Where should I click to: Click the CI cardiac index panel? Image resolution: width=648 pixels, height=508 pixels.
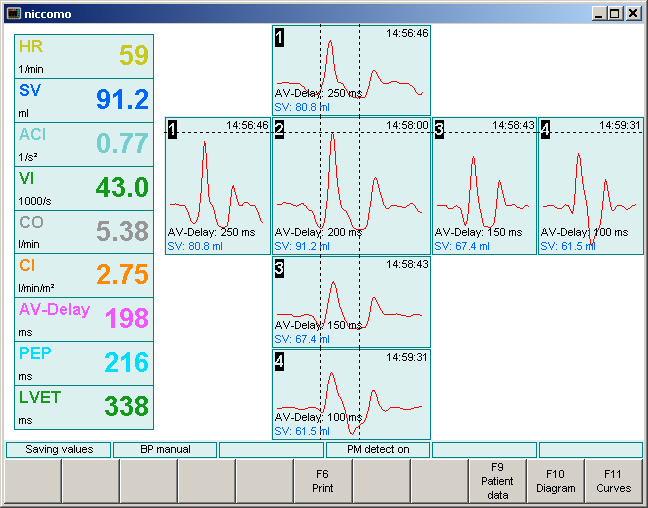pyautogui.click(x=84, y=275)
